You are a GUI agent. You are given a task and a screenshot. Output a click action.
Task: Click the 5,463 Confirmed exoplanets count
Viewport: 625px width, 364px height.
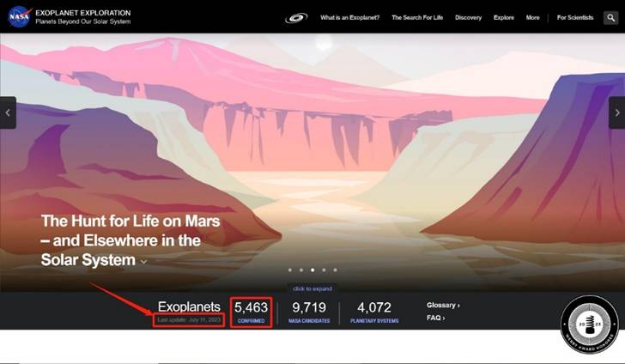pos(251,312)
